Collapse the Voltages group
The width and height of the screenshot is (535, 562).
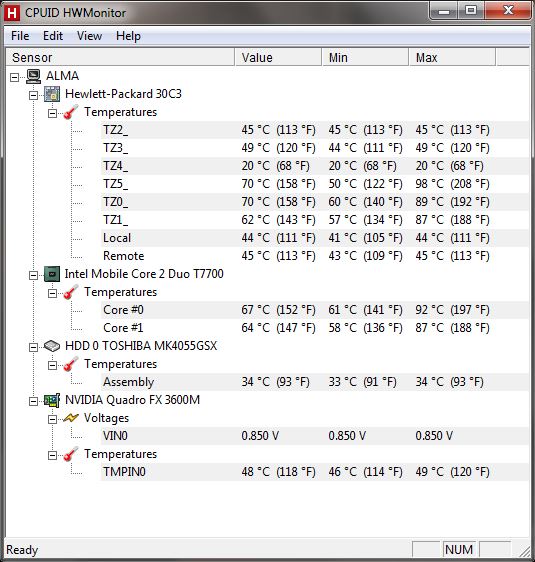coord(52,419)
